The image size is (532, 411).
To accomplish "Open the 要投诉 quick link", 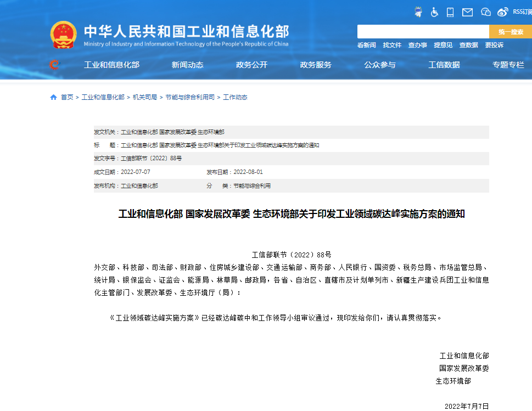I will pos(494,45).
